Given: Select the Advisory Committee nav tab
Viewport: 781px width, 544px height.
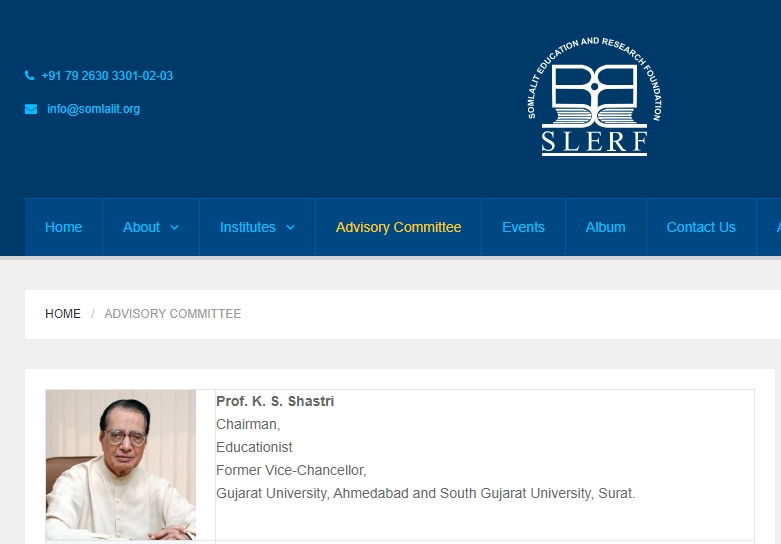Looking at the screenshot, I should pyautogui.click(x=398, y=227).
